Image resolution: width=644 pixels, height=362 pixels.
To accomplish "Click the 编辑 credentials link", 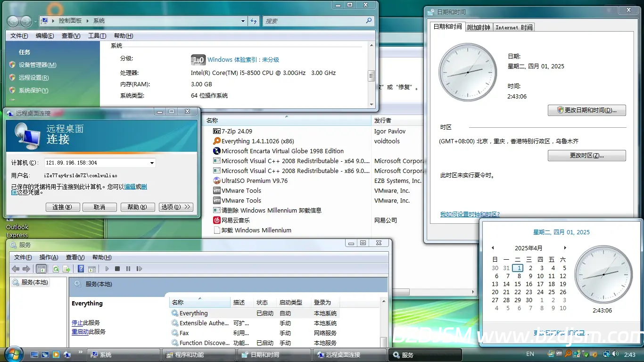I will [x=130, y=187].
